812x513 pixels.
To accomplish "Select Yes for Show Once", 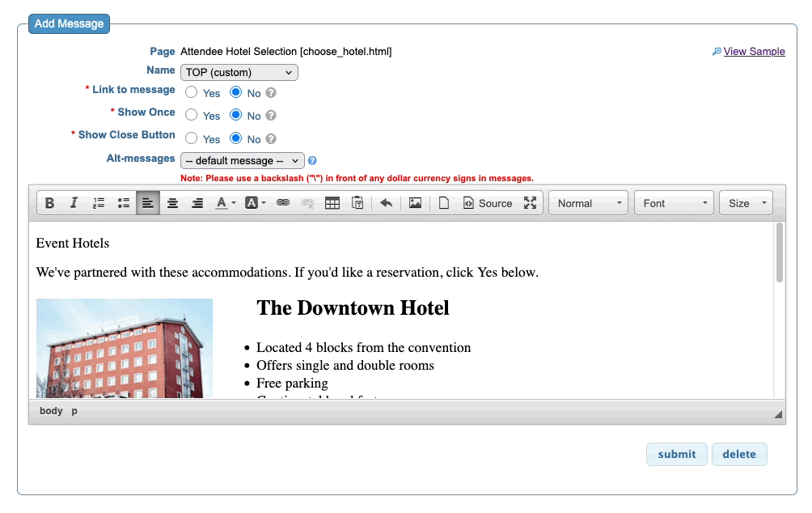I will pos(192,115).
